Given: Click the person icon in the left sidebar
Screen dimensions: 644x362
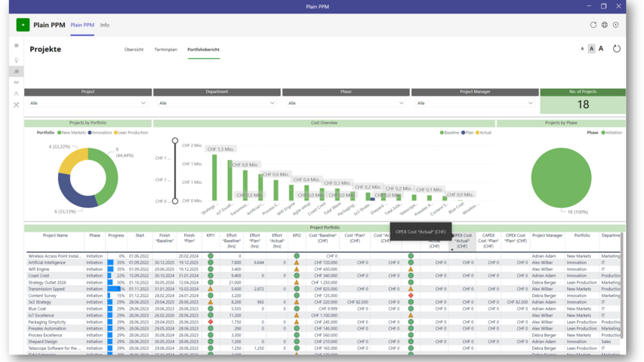Looking at the screenshot, I should click(x=17, y=94).
